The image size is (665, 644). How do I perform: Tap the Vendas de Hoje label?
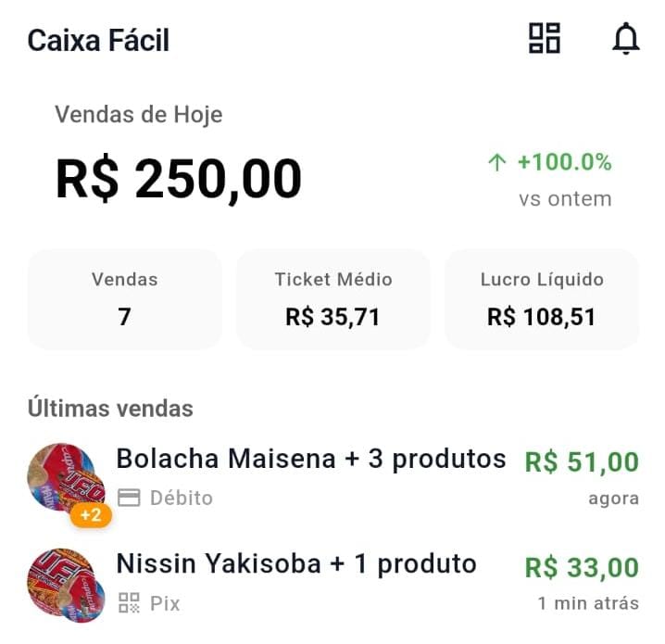click(x=139, y=115)
